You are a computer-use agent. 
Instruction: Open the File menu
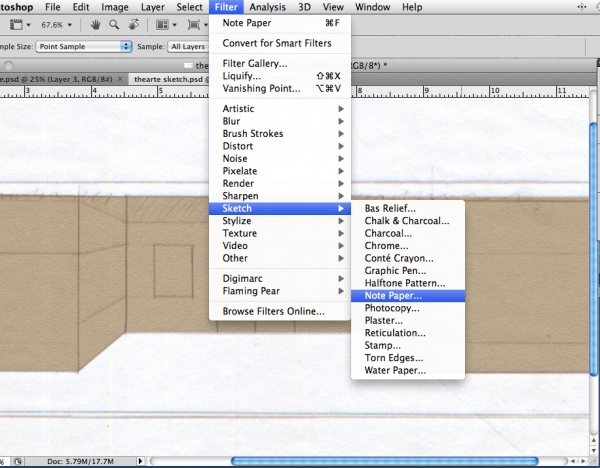point(52,7)
